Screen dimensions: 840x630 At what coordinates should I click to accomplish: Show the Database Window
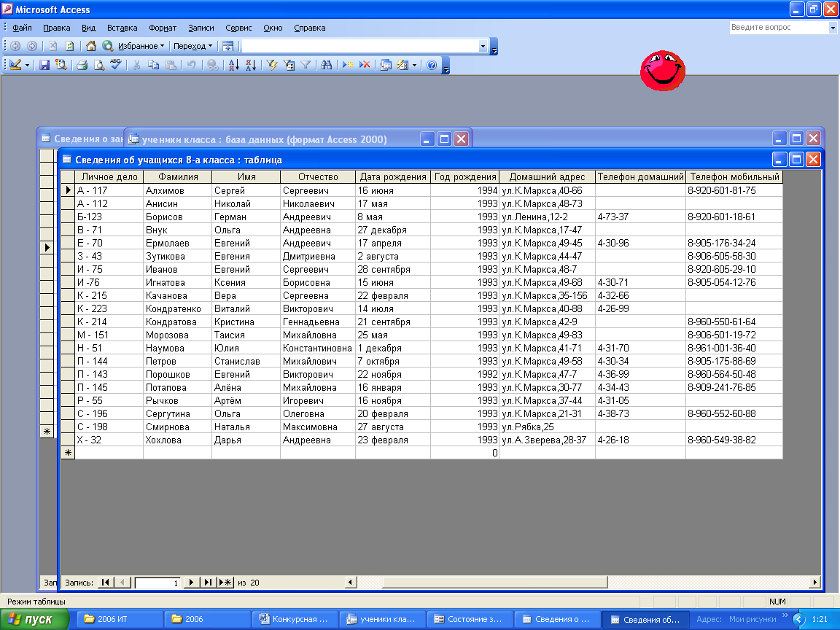click(386, 65)
